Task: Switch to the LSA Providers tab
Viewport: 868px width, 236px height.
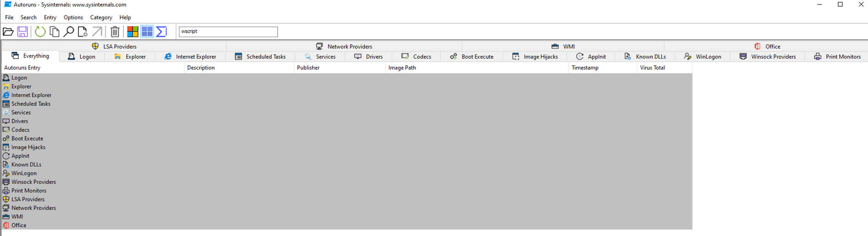Action: click(114, 46)
